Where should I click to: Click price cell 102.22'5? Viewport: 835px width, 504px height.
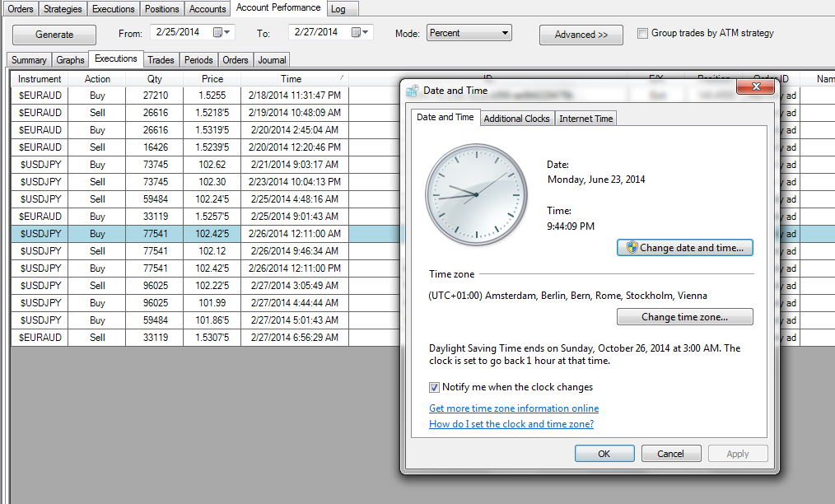pos(212,286)
